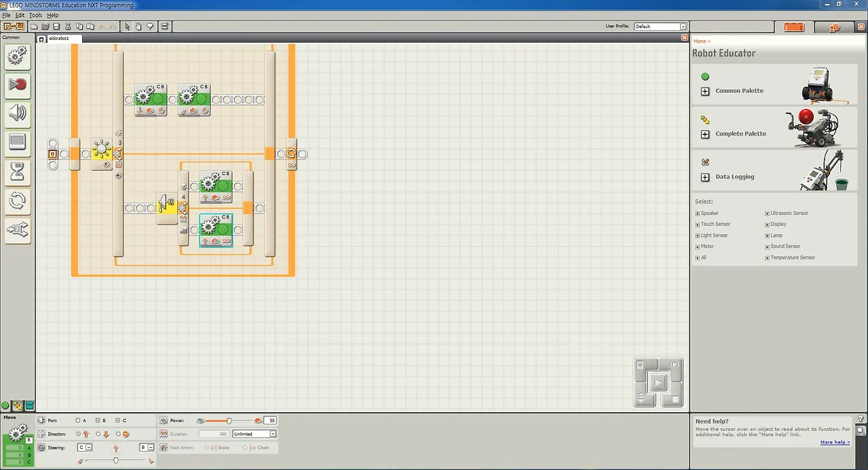Choose the Pointer arrow tool

(x=127, y=26)
